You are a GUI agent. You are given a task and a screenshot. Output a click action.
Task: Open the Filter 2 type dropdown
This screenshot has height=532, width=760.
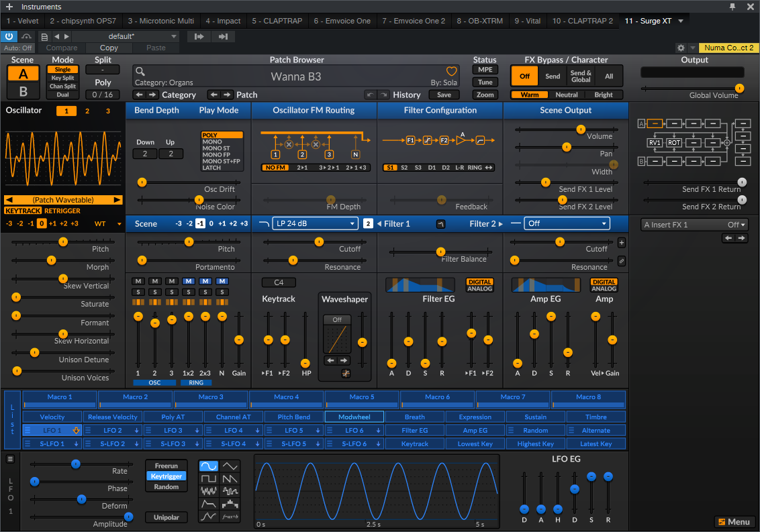[x=567, y=223]
